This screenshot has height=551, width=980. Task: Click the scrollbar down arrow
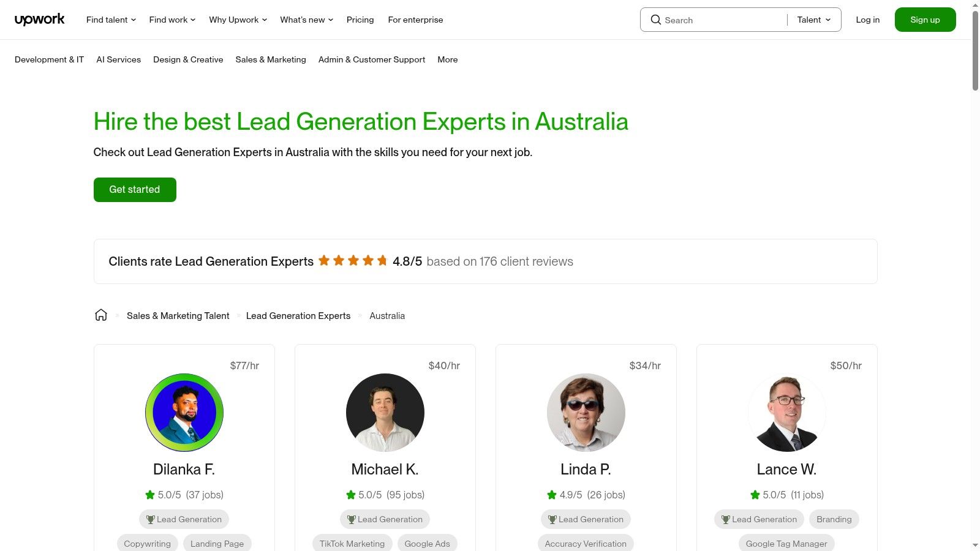pyautogui.click(x=975, y=545)
